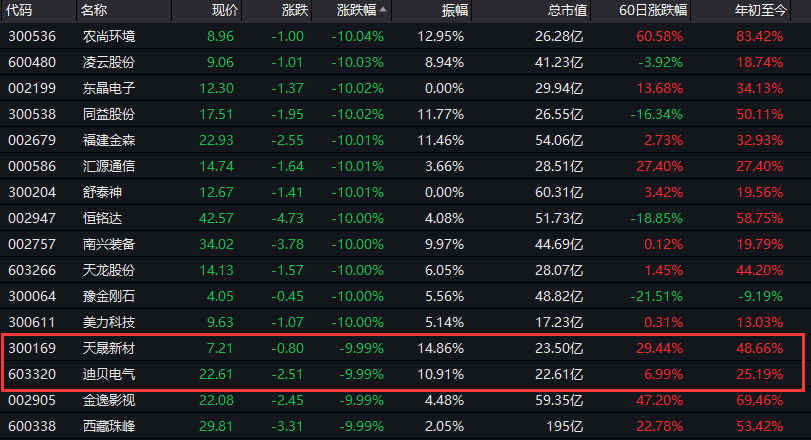Viewport: 811px width, 440px height.
Task: Sort by 涨跌 column header
Action: tap(295, 10)
